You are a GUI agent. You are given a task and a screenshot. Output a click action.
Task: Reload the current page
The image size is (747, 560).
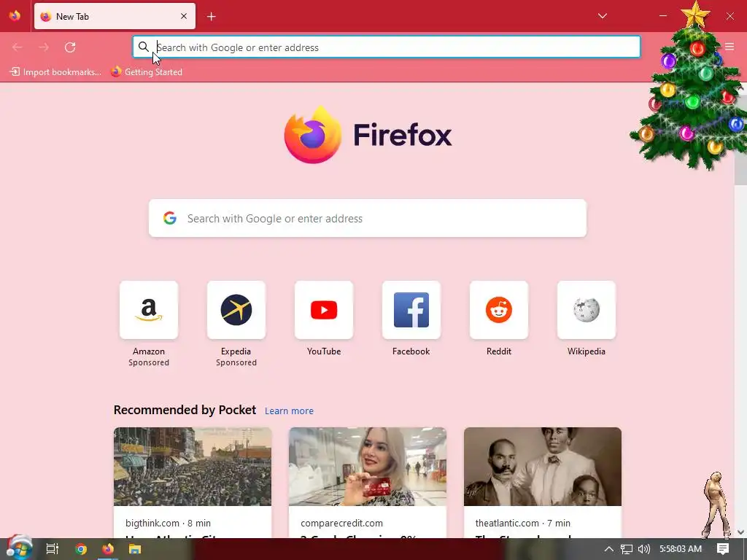[x=70, y=47]
